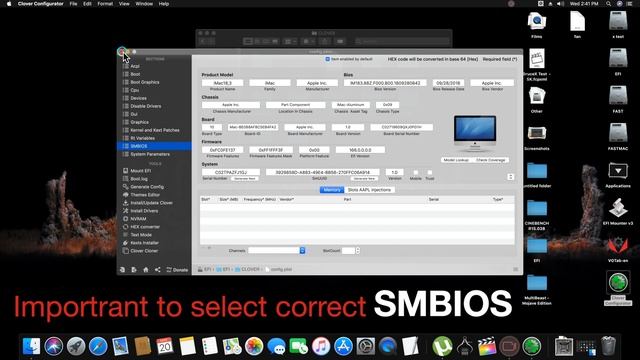Screen dimensions: 640x360
Task: Select the Graphics section
Action: [x=139, y=122]
